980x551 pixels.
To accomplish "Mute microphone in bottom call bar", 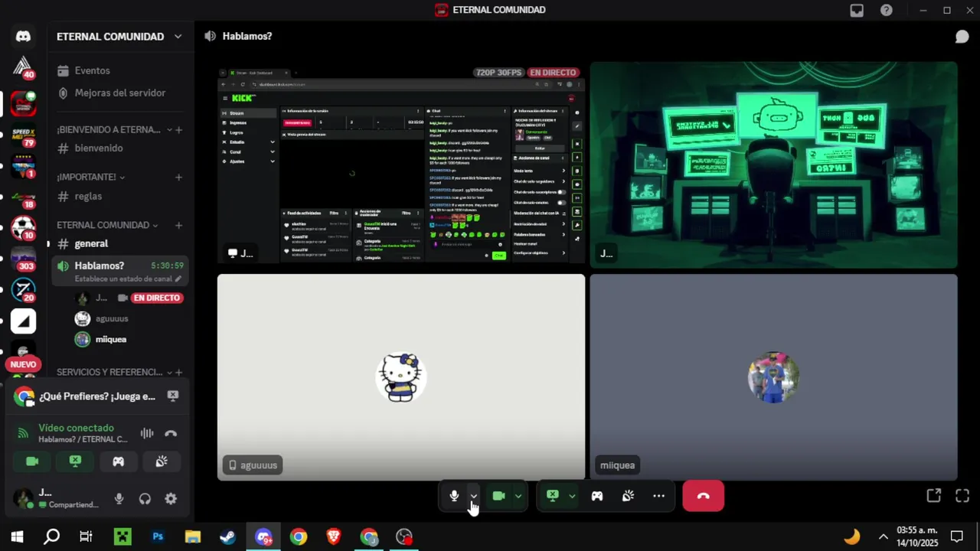I will 454,496.
